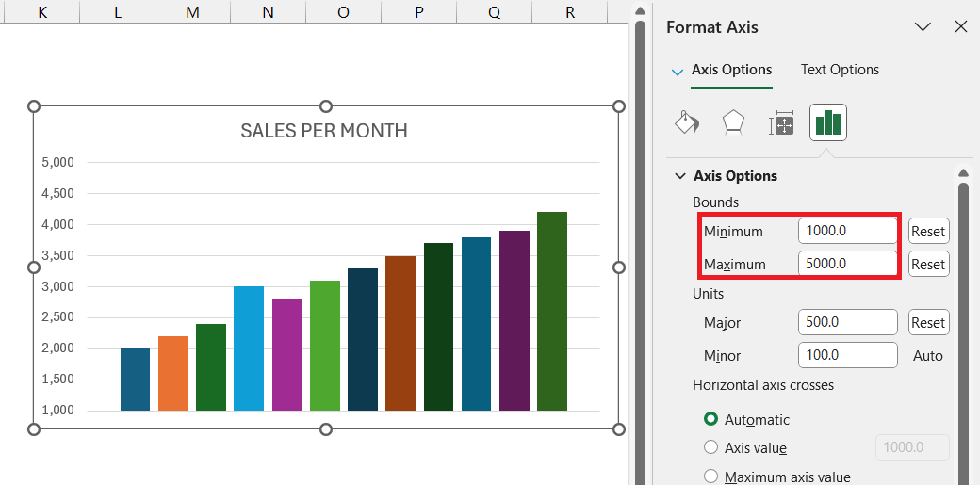
Task: Select column header Q
Action: tap(495, 12)
